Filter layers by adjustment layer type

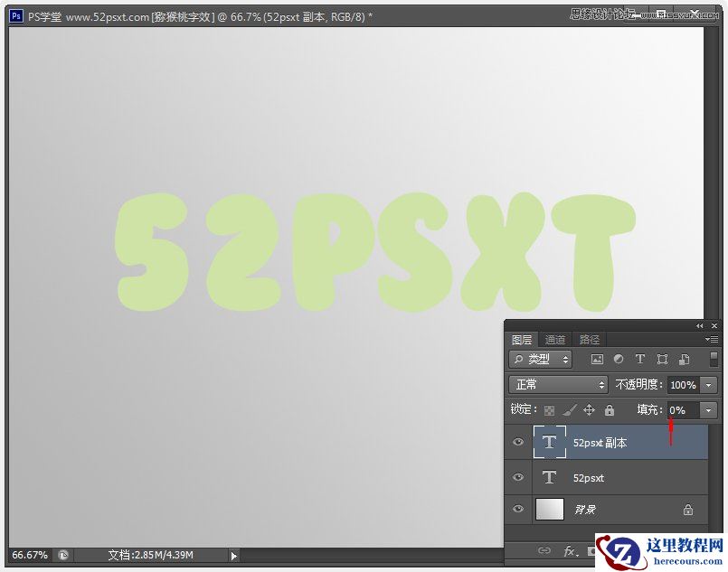(619, 359)
